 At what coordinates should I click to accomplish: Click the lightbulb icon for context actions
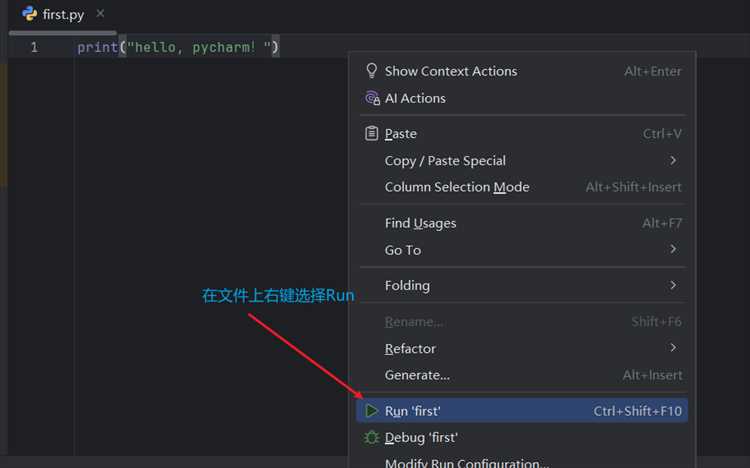pos(372,71)
